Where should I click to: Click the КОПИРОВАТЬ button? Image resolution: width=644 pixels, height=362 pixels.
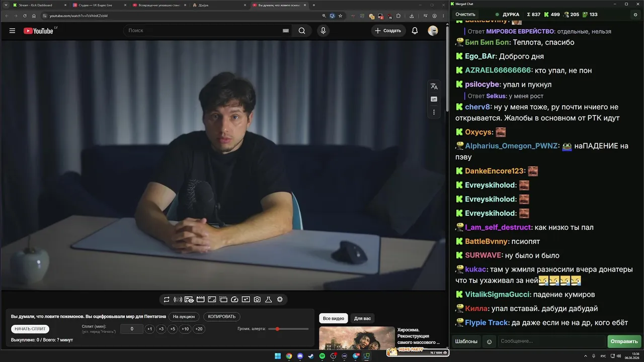pyautogui.click(x=222, y=317)
